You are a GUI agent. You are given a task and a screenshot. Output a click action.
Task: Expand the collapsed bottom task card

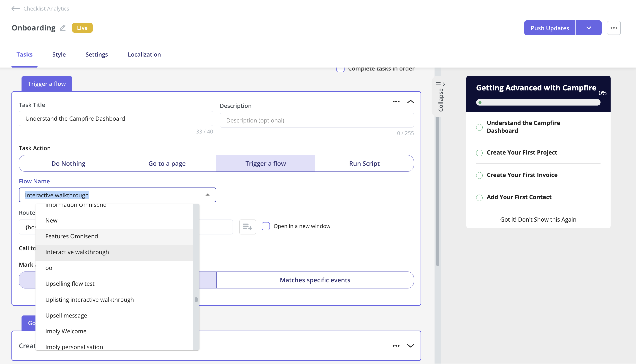click(410, 346)
